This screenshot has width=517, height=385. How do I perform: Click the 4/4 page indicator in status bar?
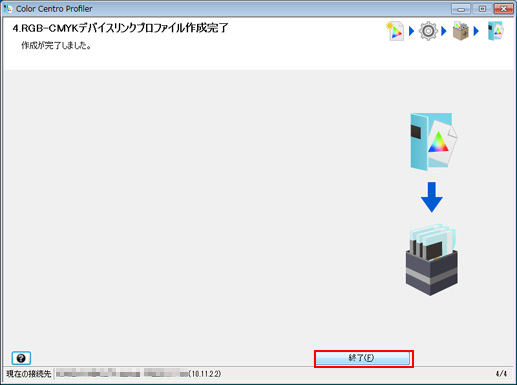coord(501,374)
